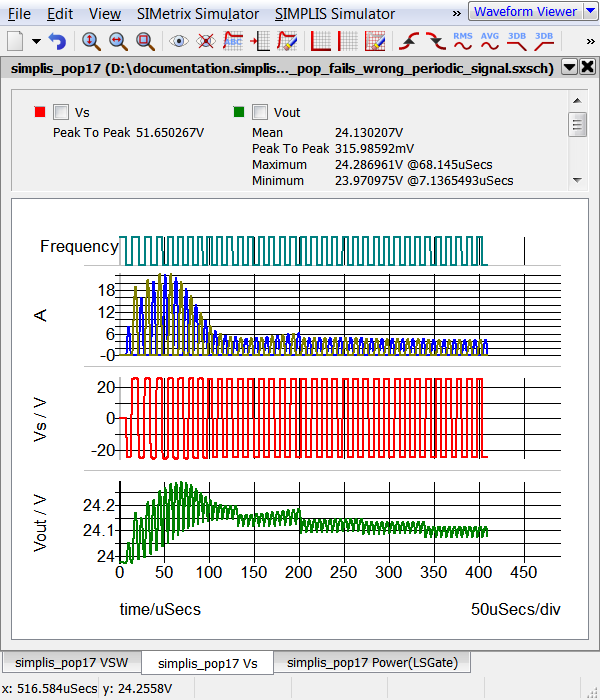Click the Undo arrow icon
The image size is (600, 700).
(57, 42)
